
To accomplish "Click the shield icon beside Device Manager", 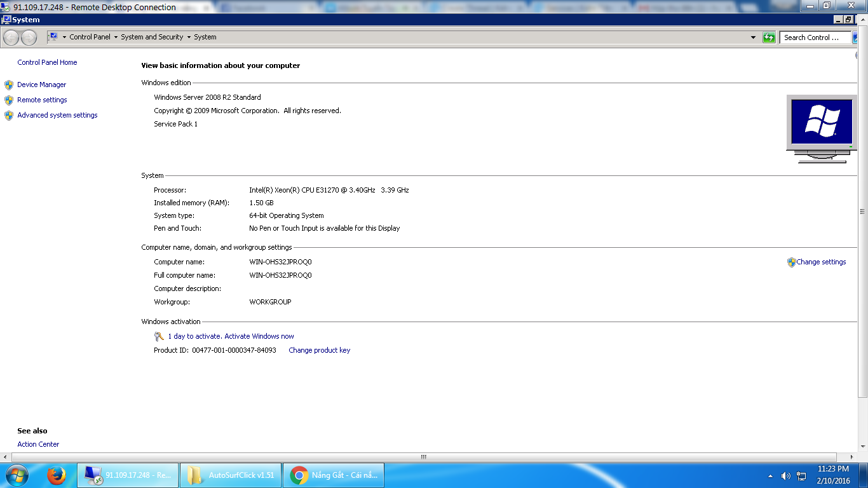I will (x=9, y=85).
